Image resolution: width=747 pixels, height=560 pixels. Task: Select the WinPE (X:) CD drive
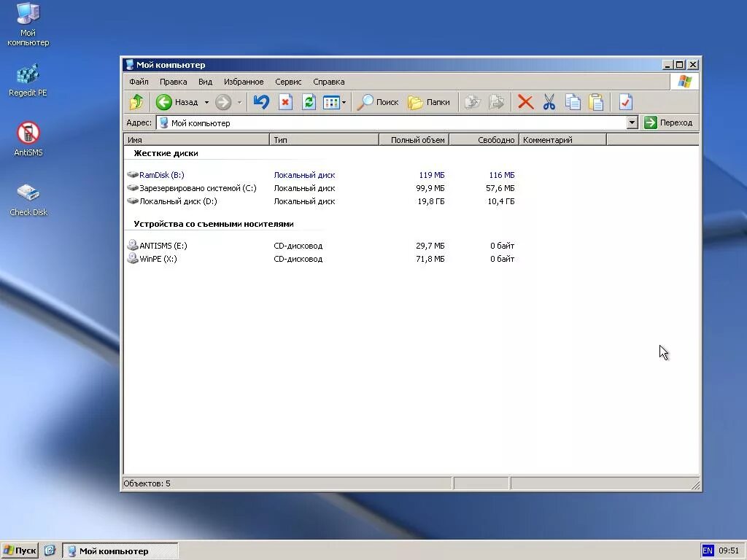pos(158,259)
